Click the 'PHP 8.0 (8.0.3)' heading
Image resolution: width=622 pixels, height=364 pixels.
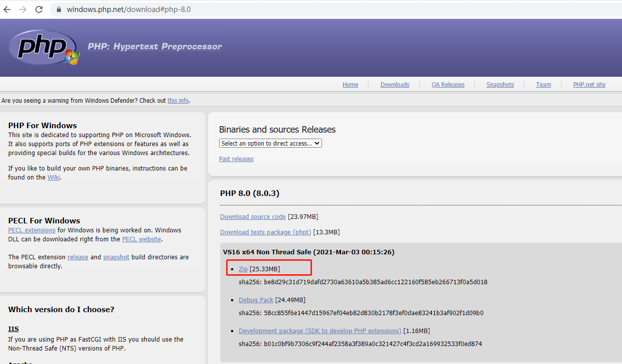[251, 193]
